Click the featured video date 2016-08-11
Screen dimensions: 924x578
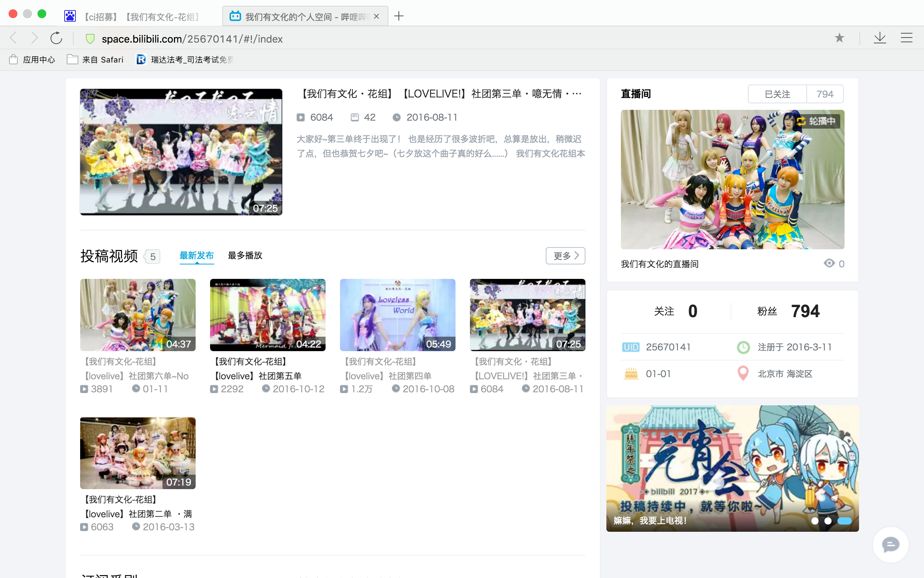[x=432, y=117]
